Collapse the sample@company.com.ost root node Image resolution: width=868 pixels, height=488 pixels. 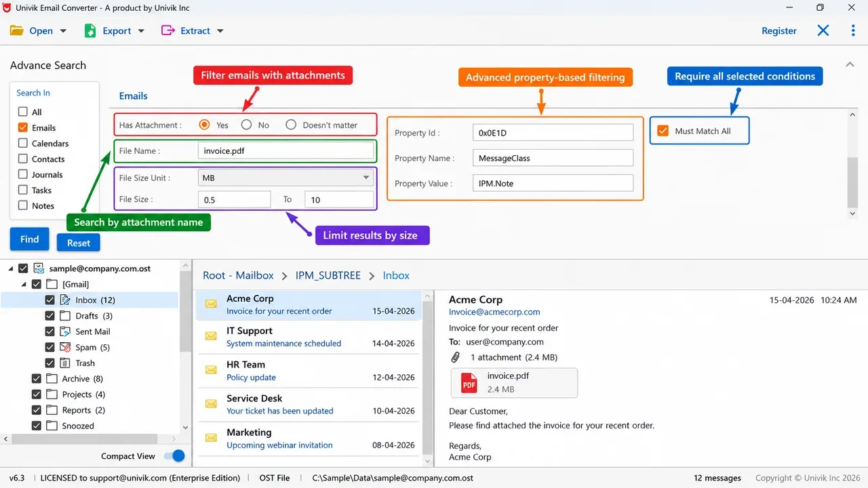click(x=11, y=269)
